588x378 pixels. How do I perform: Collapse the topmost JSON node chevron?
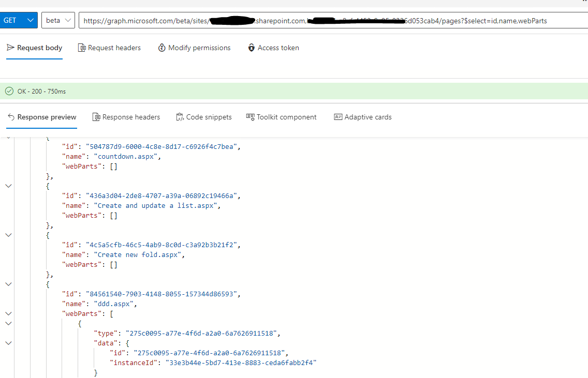(x=8, y=138)
